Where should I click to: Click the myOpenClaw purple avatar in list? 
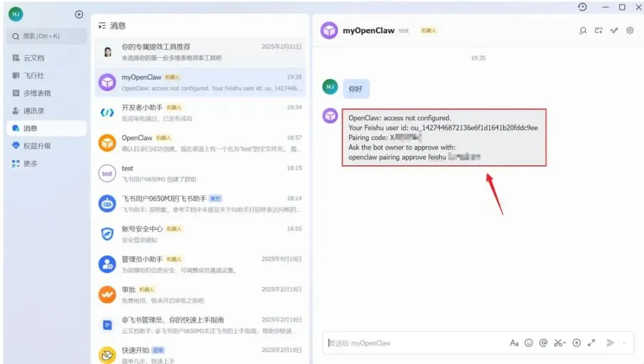click(107, 82)
